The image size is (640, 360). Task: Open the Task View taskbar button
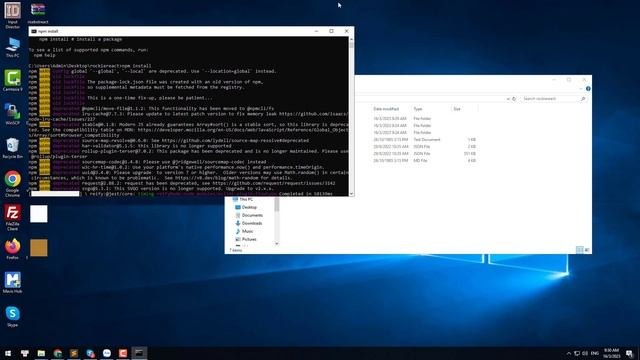(25, 353)
